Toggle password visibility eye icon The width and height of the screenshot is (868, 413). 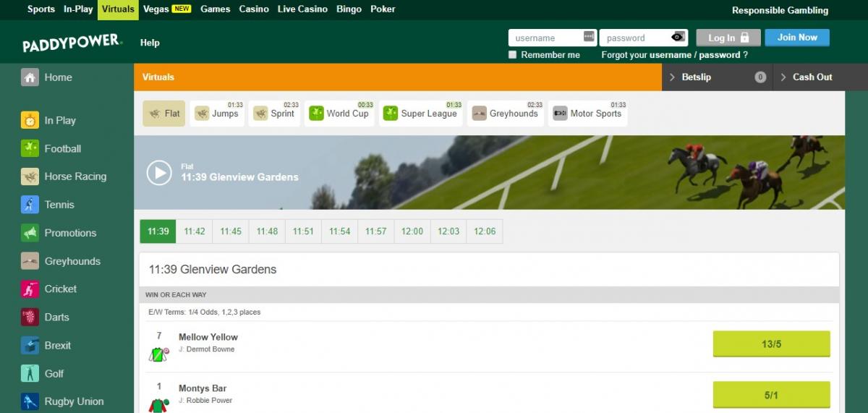(678, 38)
